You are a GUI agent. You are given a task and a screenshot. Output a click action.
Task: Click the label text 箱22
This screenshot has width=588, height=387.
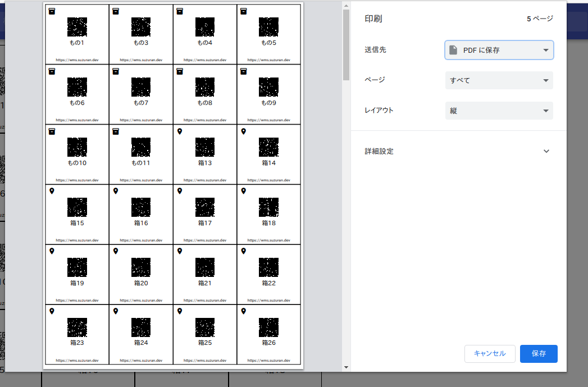269,283
